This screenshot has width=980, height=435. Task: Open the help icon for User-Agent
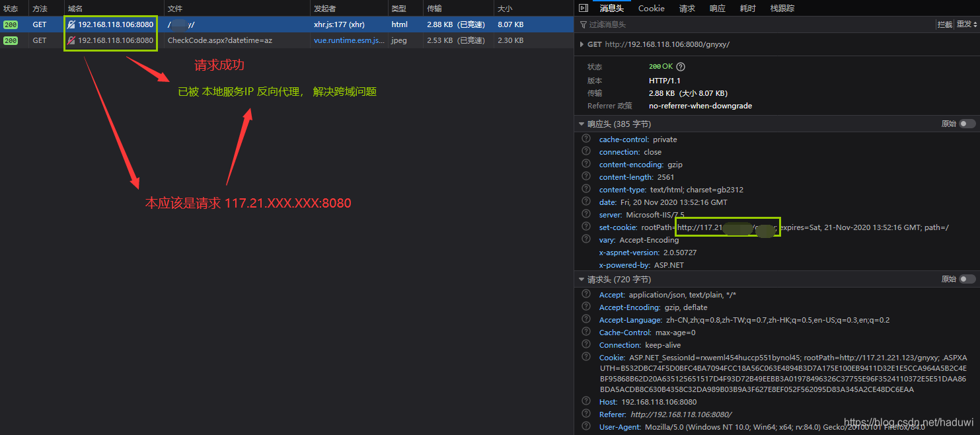pyautogui.click(x=585, y=426)
